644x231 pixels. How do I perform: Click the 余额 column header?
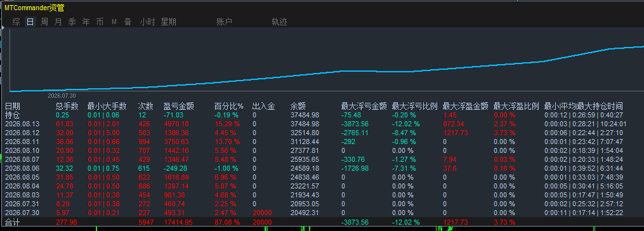(298, 107)
